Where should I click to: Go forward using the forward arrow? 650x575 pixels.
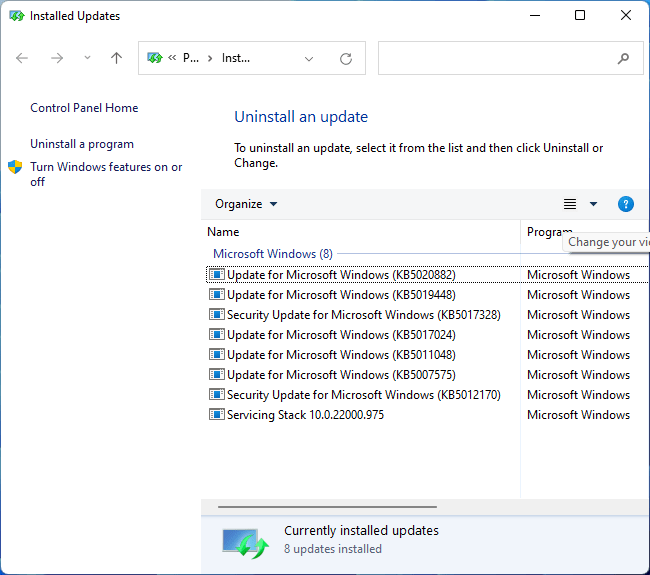coord(57,58)
